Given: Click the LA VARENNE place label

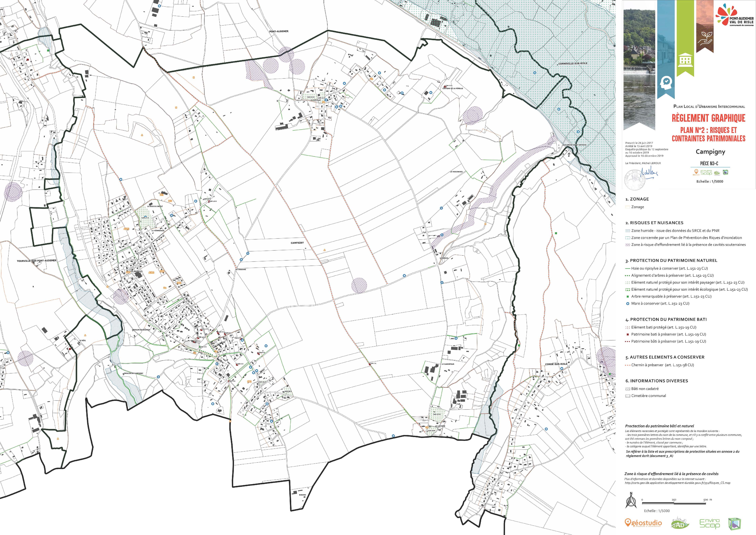Looking at the screenshot, I should point(240,269).
